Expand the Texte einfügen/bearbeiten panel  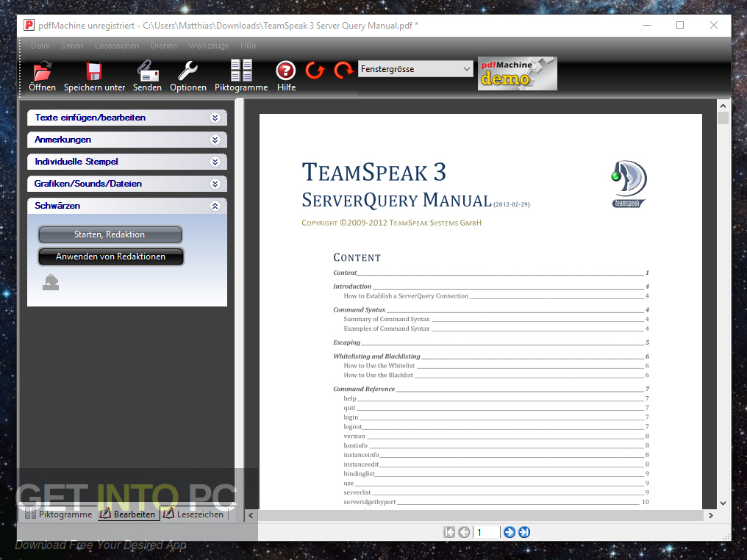[215, 118]
